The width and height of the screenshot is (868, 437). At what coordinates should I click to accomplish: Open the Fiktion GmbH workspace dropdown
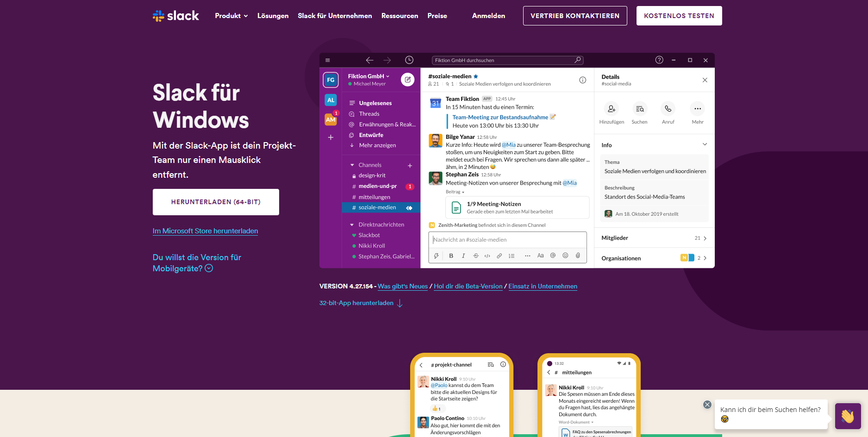(369, 76)
